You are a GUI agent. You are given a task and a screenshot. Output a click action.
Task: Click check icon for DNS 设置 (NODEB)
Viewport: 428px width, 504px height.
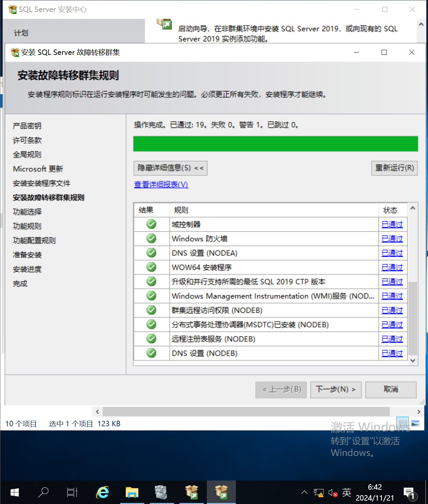[x=151, y=353]
